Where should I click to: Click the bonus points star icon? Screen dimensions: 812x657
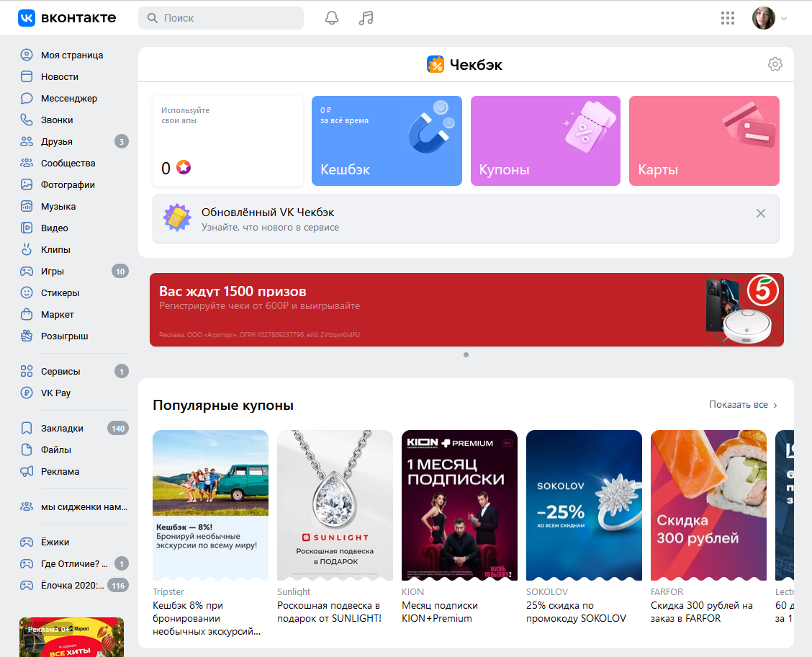(x=184, y=167)
